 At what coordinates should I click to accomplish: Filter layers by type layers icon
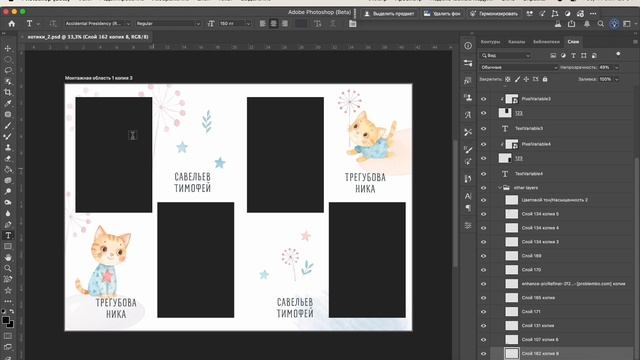pos(573,55)
